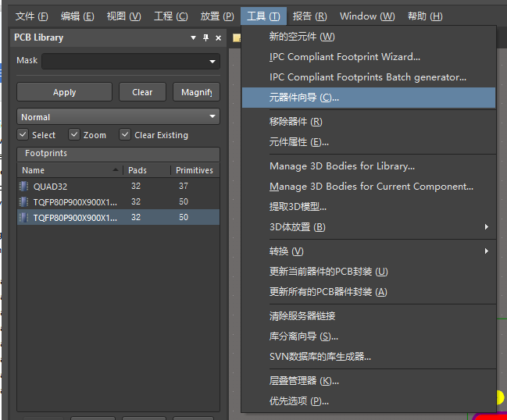Open 层叠管理器 (K)

tap(369, 381)
